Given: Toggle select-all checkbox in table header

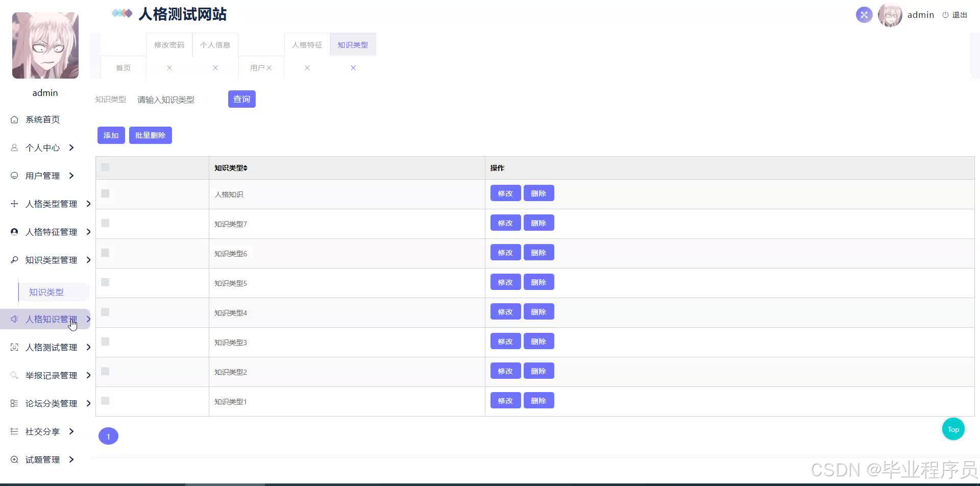Looking at the screenshot, I should click(105, 167).
